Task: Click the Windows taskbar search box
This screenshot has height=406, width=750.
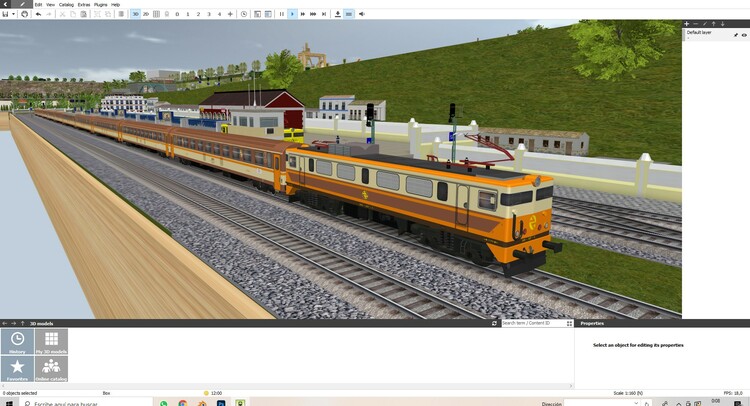Action: 86,403
